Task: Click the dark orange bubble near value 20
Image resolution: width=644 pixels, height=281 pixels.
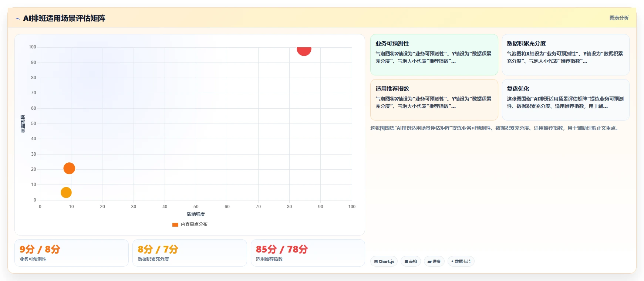Action: click(69, 168)
